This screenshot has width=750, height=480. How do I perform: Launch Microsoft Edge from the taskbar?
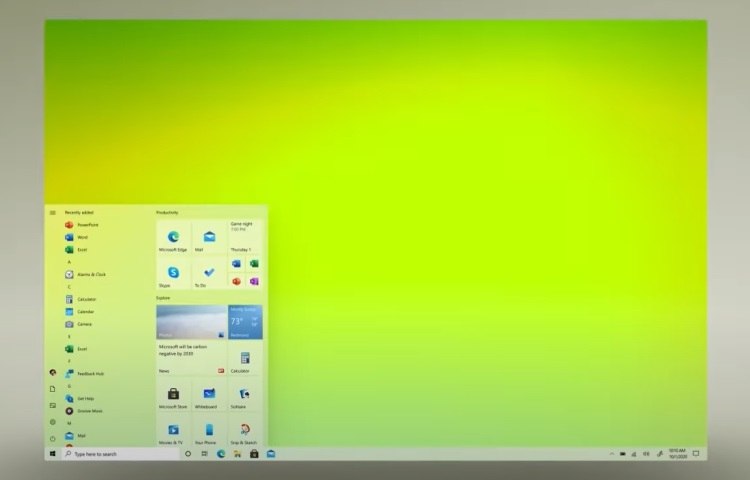221,454
